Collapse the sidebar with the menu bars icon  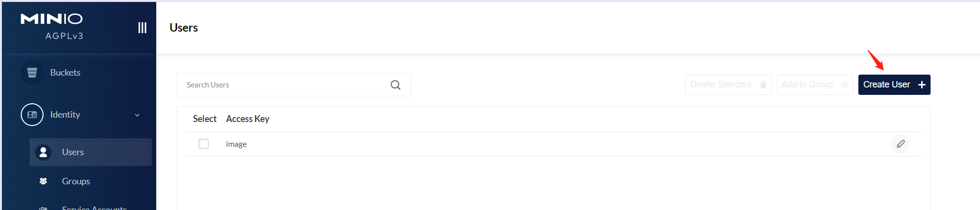[x=142, y=28]
